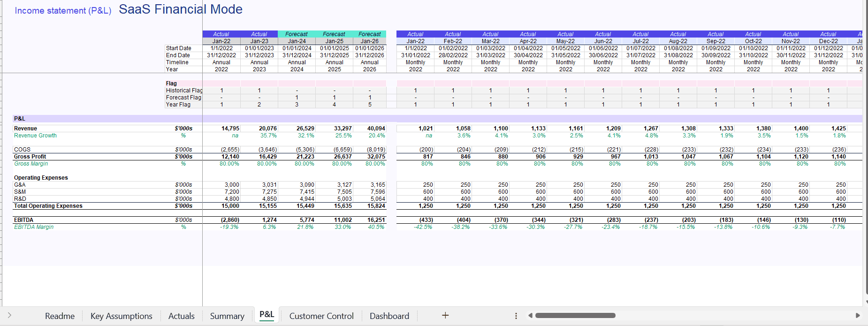Switch to the Dashboard sheet tab
Screen dimensions: 868x326
pos(389,316)
